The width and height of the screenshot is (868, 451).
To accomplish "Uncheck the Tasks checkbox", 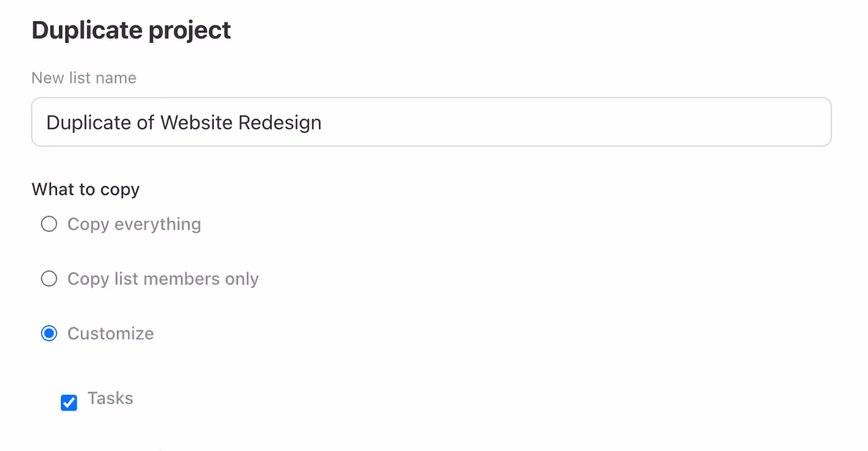I will click(x=69, y=402).
